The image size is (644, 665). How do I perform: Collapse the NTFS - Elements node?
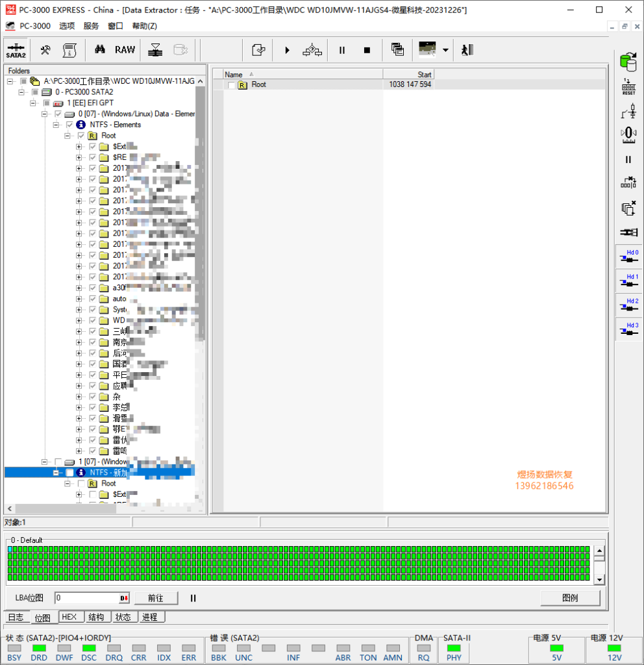(x=56, y=125)
